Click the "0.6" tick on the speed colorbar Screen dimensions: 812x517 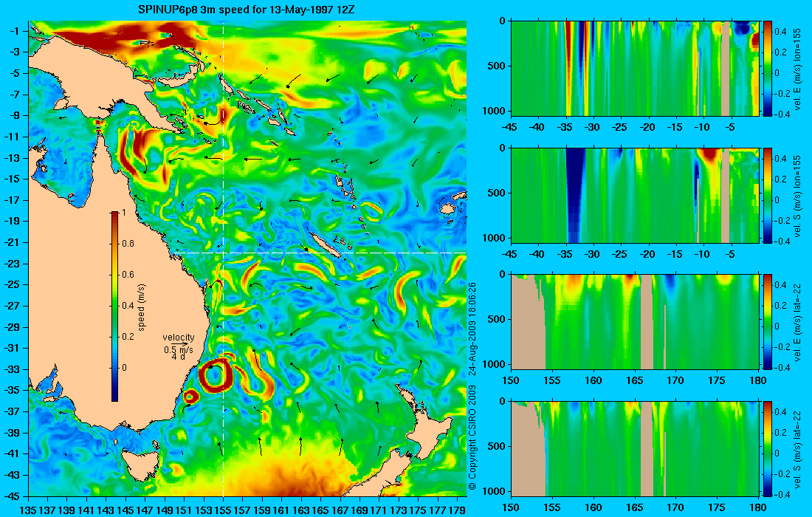(128, 275)
